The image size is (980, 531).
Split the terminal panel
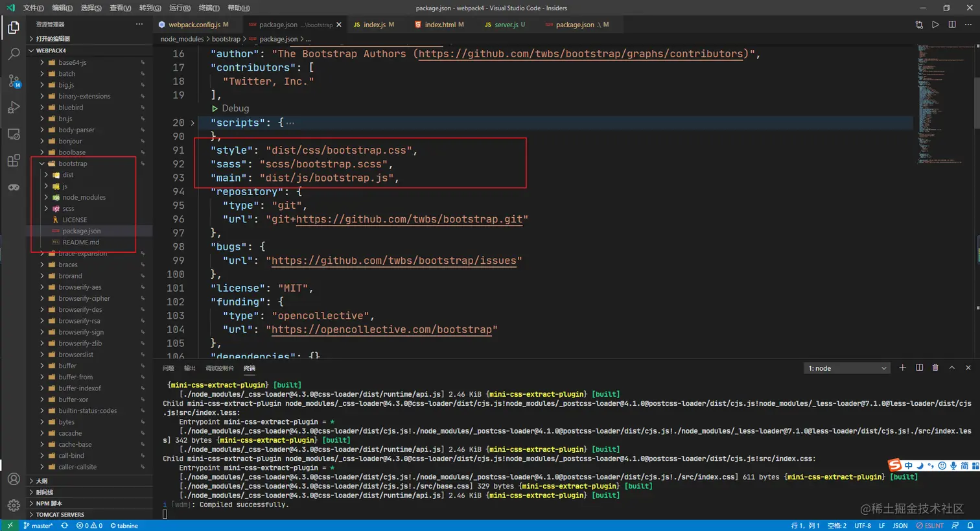coord(919,368)
